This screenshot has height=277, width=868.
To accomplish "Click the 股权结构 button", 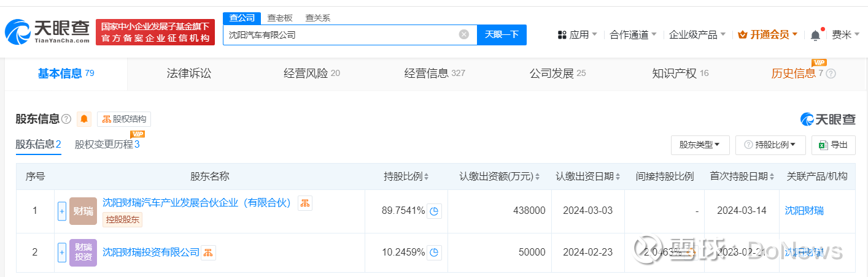I will click(124, 119).
